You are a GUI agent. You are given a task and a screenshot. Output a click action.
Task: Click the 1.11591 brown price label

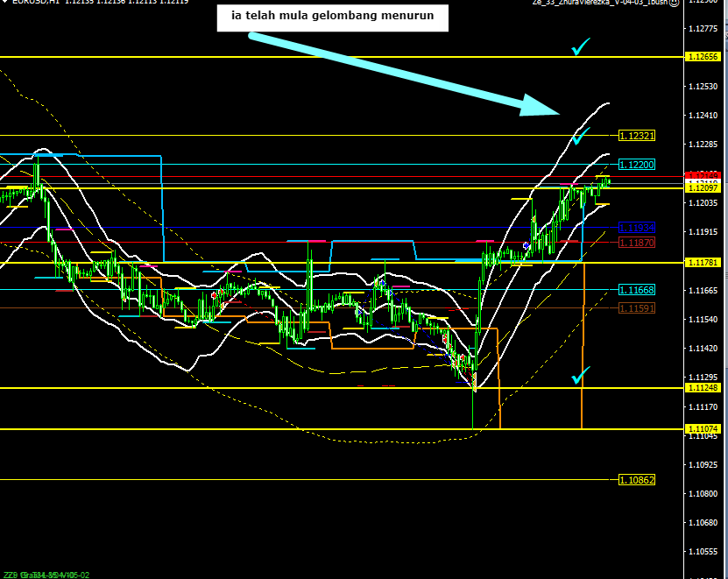click(637, 307)
